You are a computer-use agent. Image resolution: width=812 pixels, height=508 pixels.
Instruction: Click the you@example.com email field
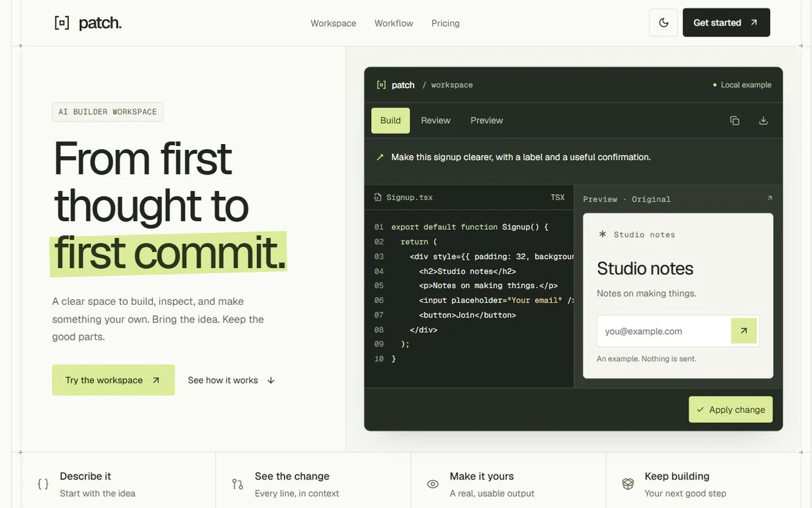click(664, 331)
